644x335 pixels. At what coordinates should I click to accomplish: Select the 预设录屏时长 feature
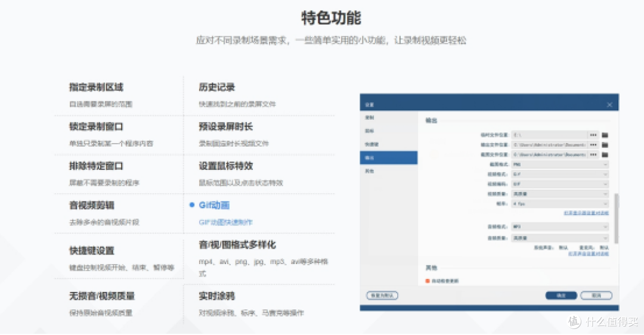click(x=226, y=126)
